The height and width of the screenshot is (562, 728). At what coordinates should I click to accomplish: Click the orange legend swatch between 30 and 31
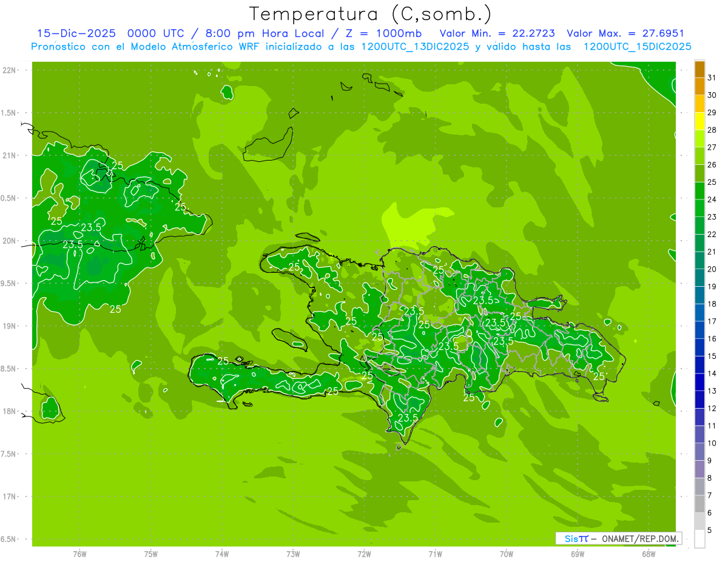click(x=699, y=87)
